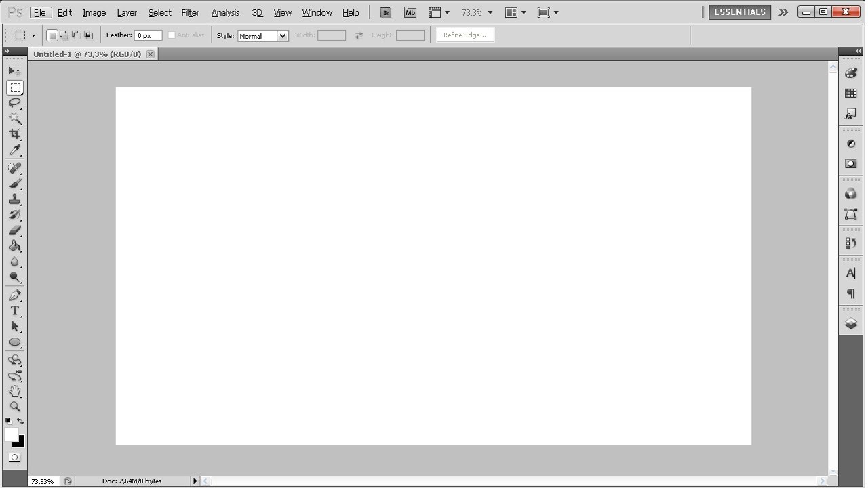Open the Styles panel fx icon
The image size is (868, 488).
click(x=851, y=115)
